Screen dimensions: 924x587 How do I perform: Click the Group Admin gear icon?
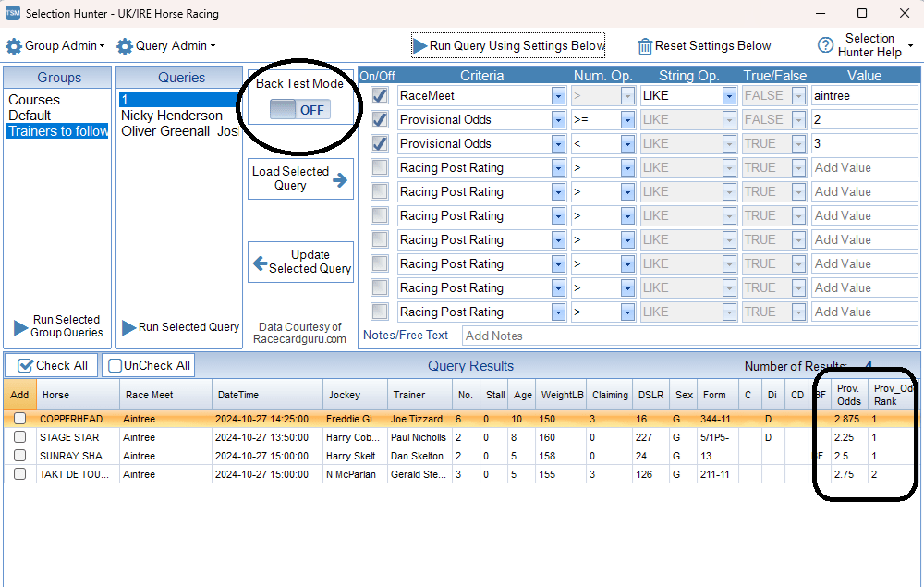[14, 46]
